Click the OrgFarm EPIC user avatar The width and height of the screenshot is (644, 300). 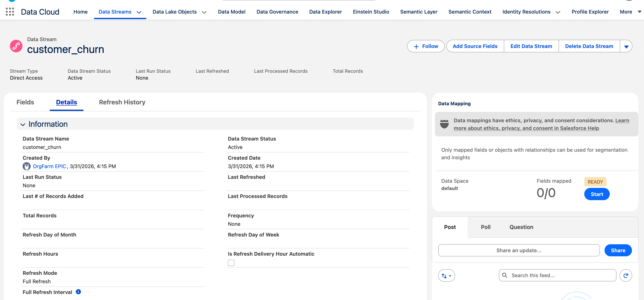pyautogui.click(x=27, y=166)
